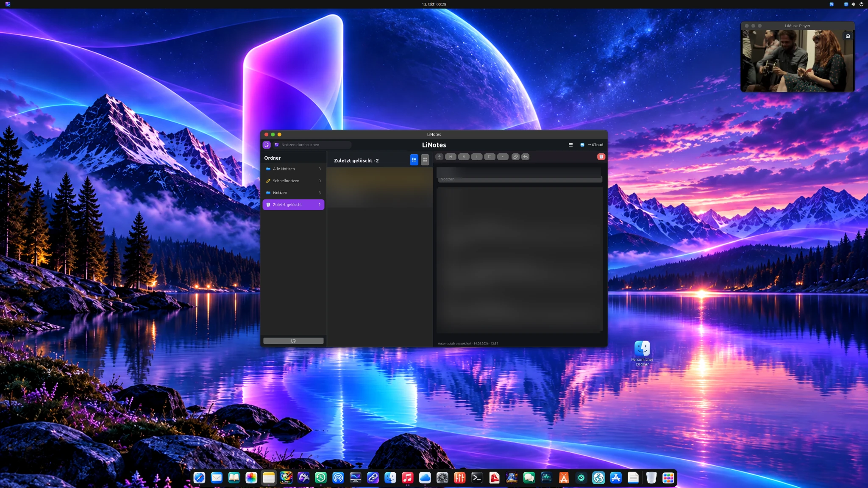
Task: Toggle italic with the I button
Action: [x=477, y=157]
